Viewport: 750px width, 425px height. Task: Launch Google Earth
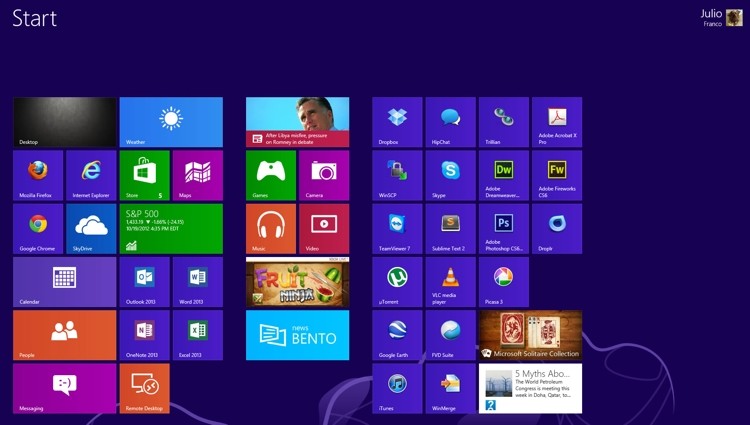coord(397,335)
